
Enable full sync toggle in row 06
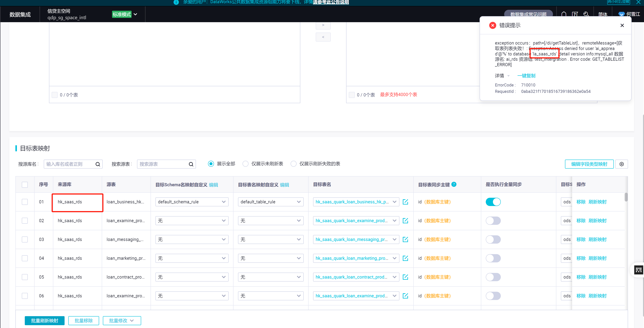pos(493,296)
